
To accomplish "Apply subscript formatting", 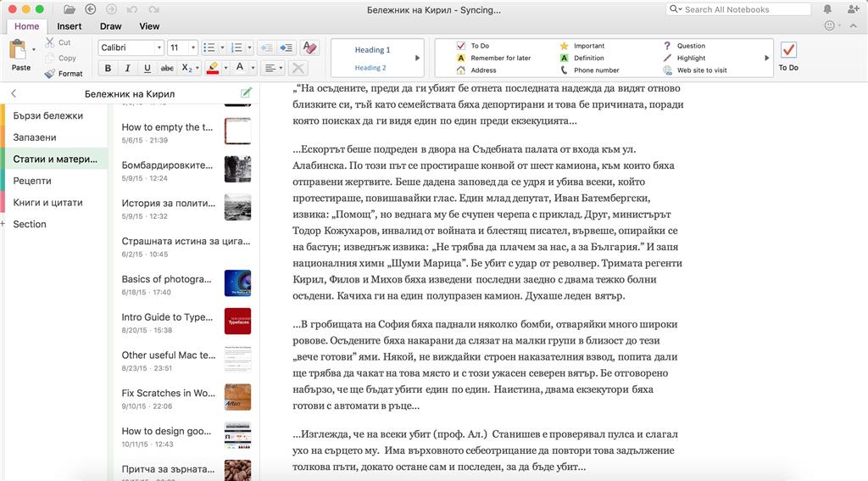I will pyautogui.click(x=187, y=68).
